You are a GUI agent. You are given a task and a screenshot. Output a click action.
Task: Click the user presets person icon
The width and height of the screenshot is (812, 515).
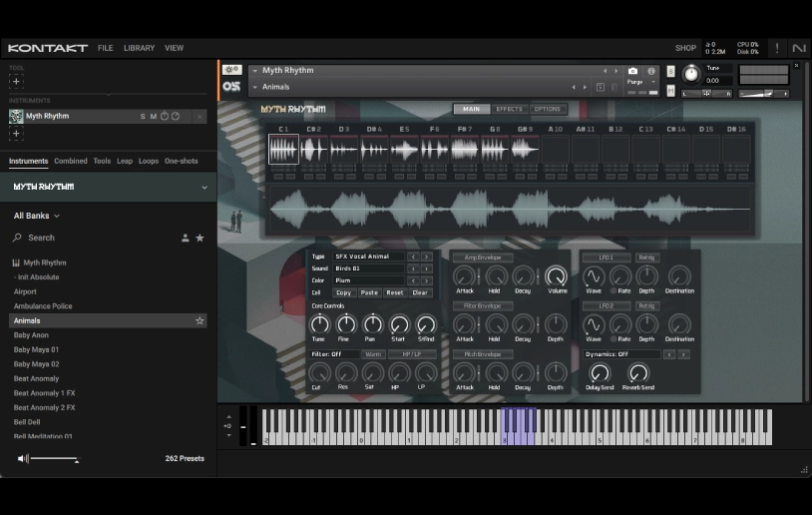(x=185, y=238)
